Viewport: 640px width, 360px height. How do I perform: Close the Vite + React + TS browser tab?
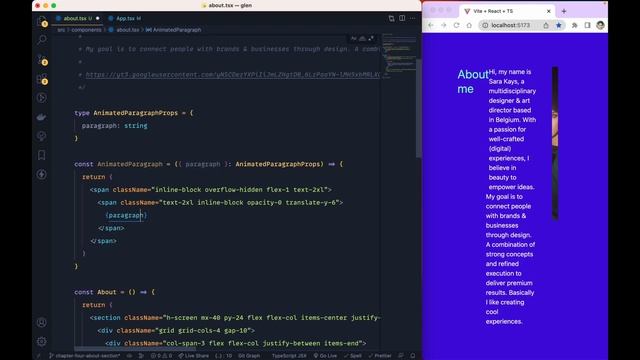[x=549, y=11]
